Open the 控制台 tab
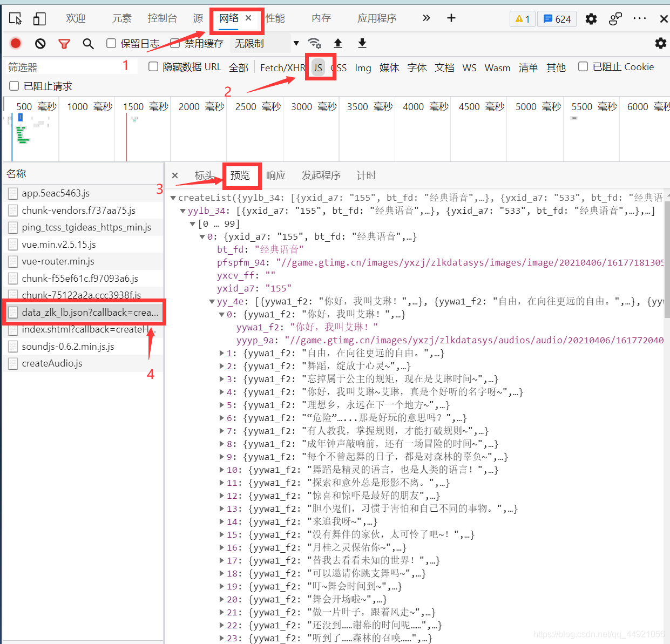The image size is (670, 644). pos(163,18)
